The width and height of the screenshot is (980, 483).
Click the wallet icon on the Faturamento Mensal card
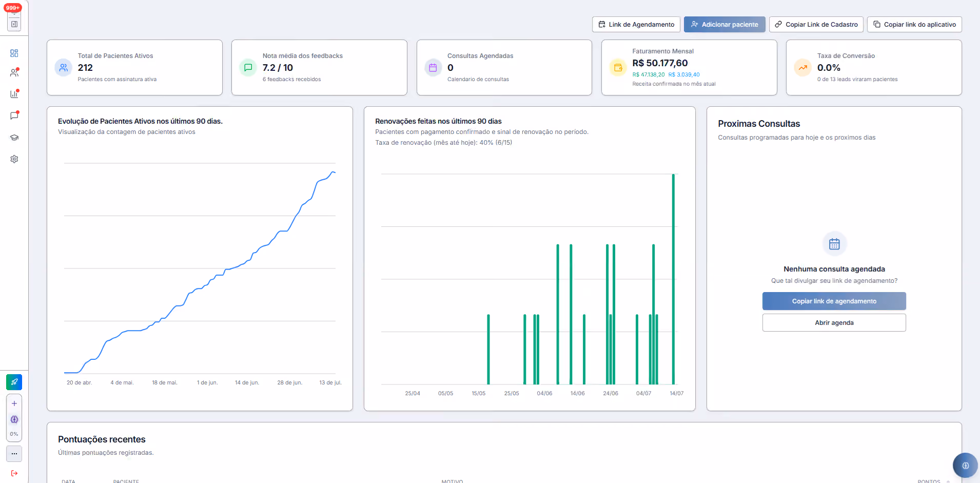pos(618,67)
